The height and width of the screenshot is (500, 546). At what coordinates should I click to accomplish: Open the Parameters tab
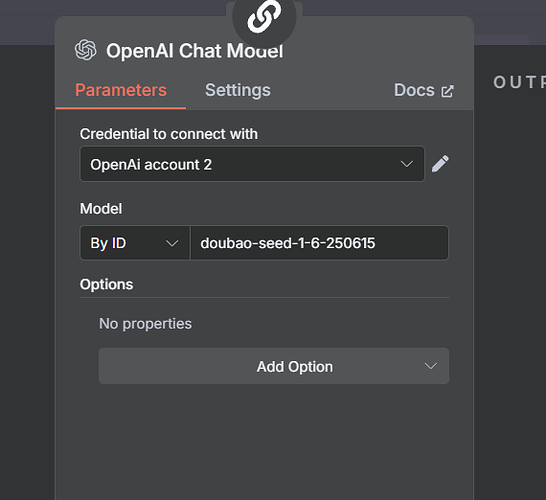pos(121,90)
